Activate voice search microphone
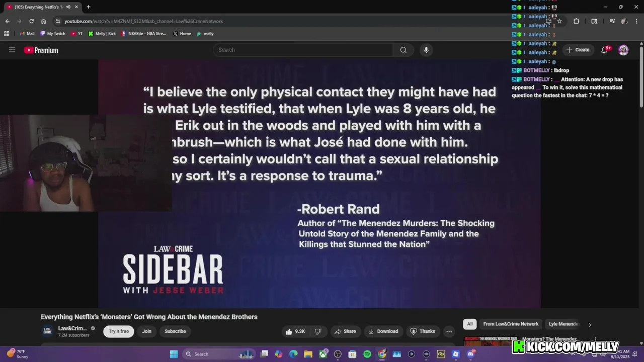 click(x=426, y=50)
